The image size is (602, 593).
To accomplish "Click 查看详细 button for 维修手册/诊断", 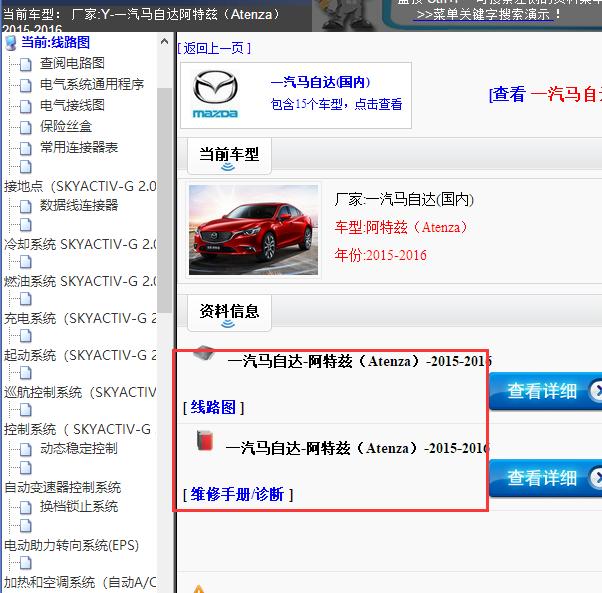I will [x=545, y=478].
